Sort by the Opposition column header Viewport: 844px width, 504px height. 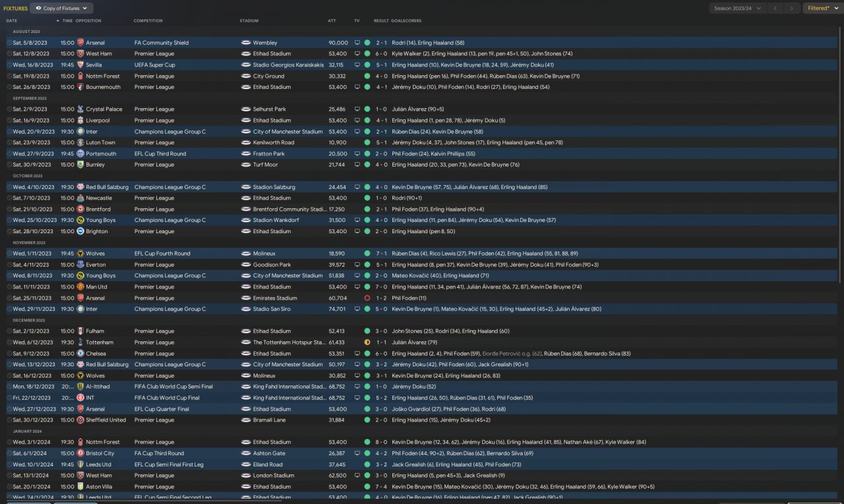[x=88, y=21]
